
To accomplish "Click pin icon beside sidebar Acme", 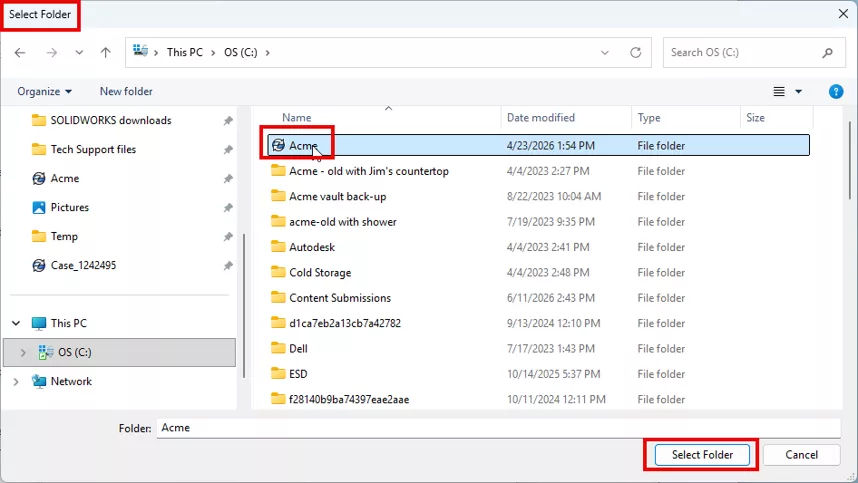I will 228,178.
